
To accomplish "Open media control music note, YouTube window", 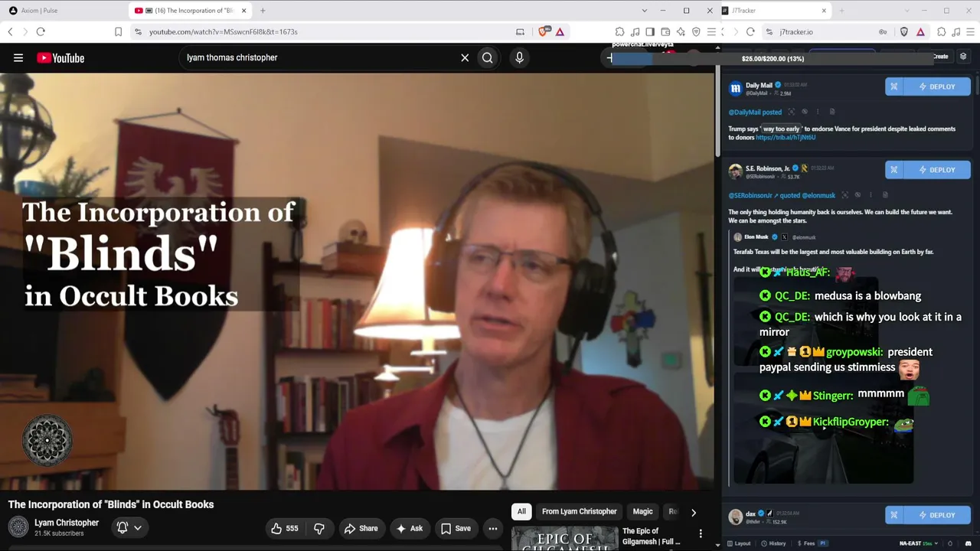I will click(x=635, y=31).
